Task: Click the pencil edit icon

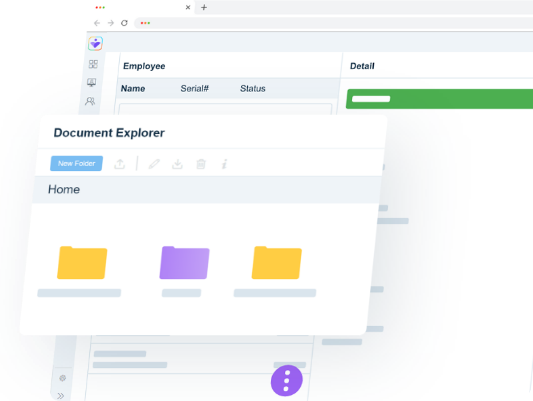Action: [154, 164]
